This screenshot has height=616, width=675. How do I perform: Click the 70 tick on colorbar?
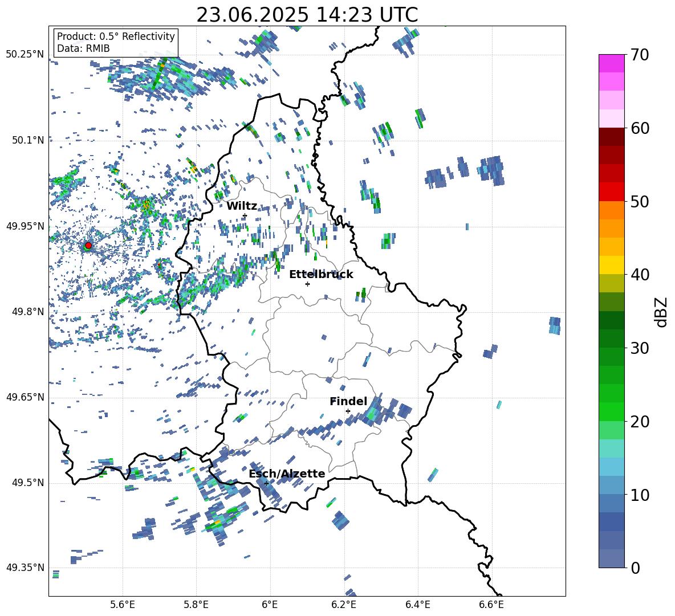[640, 55]
